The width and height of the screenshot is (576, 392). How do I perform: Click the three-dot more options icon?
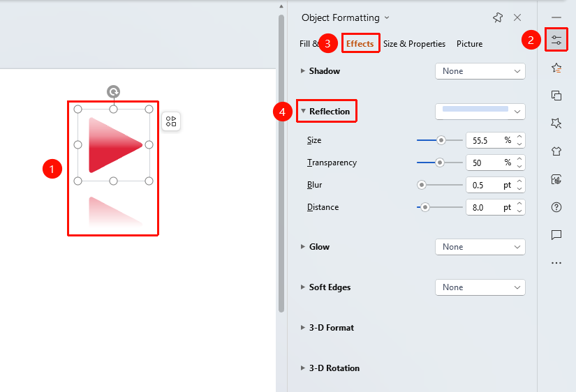coord(556,263)
